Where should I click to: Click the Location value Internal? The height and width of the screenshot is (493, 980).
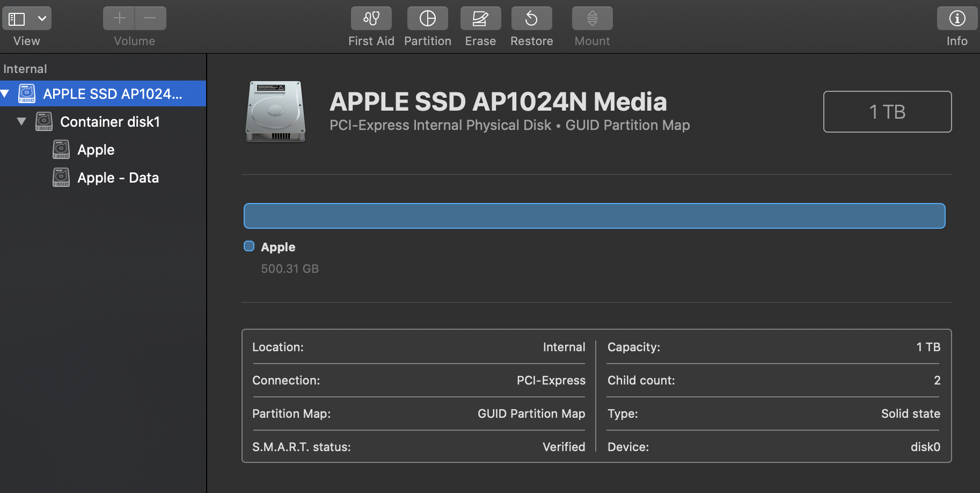click(x=564, y=347)
